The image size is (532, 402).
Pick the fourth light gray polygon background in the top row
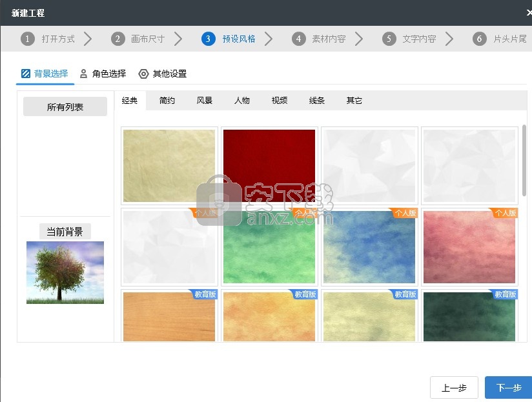(x=469, y=166)
